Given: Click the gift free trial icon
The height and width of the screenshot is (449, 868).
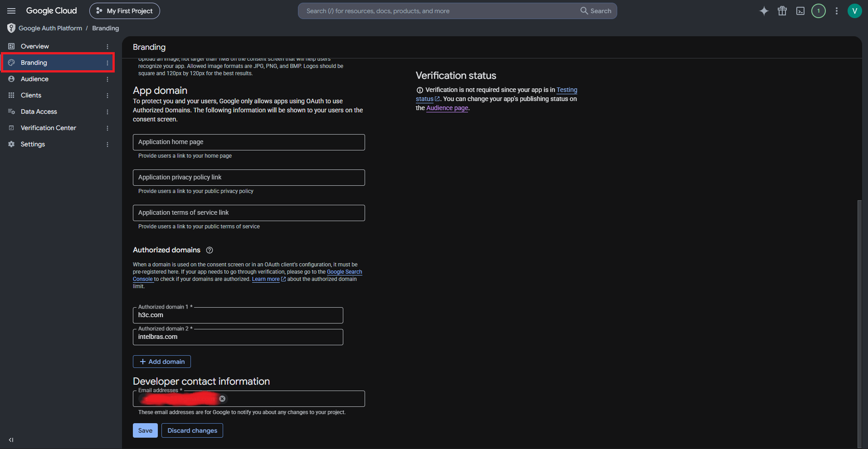Looking at the screenshot, I should click(x=782, y=11).
